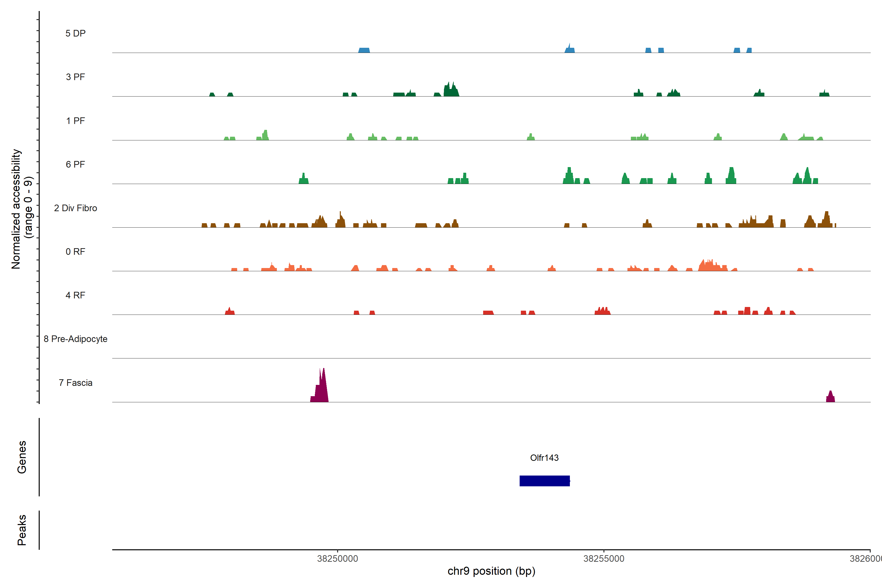Select the 2 Div Fibro label
This screenshot has height=588, width=882.
click(75, 208)
